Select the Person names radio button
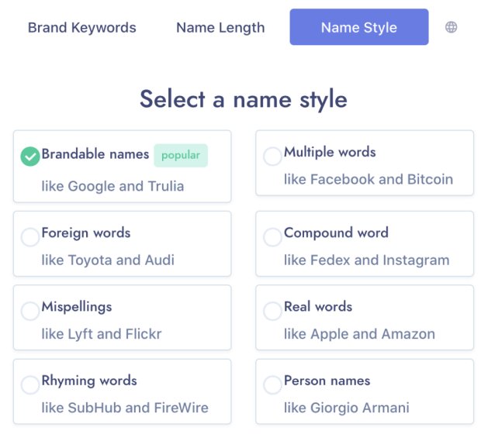 click(272, 385)
